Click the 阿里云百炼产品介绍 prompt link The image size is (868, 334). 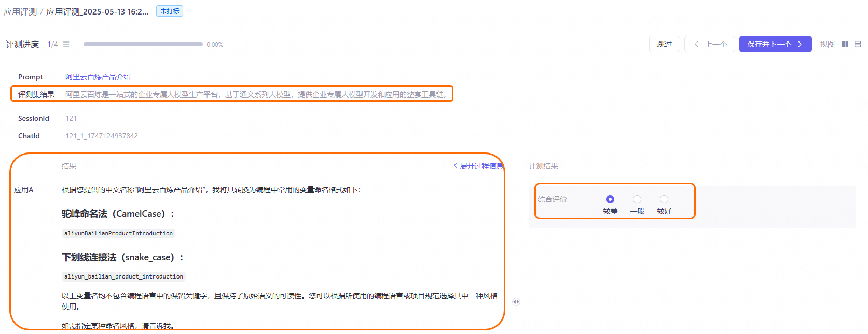pyautogui.click(x=98, y=77)
